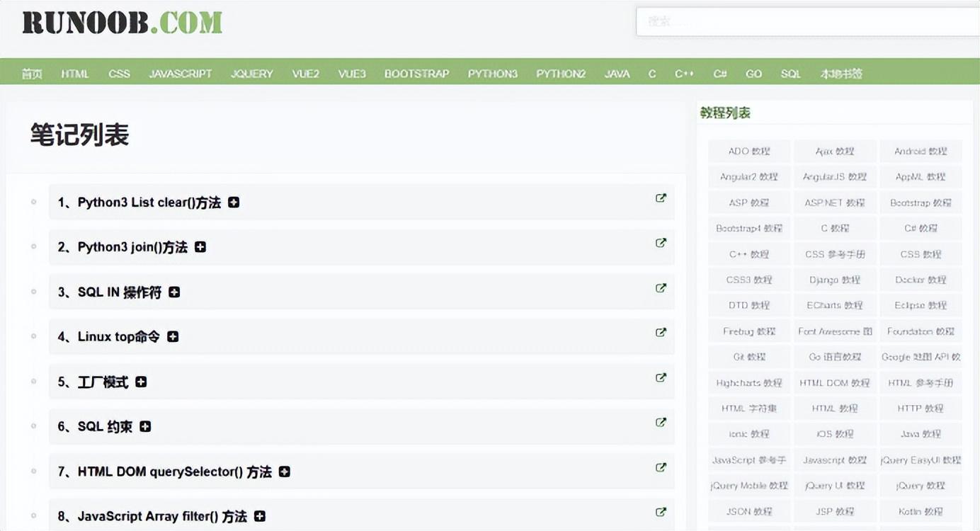Open external link for SQL IN 操作符
The image size is (980, 531).
[661, 288]
